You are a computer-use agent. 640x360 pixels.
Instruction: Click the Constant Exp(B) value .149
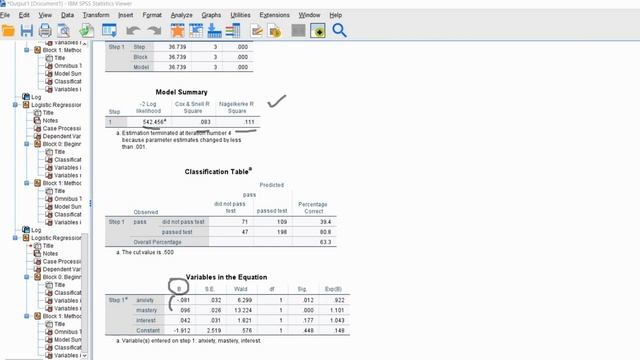tap(339, 330)
